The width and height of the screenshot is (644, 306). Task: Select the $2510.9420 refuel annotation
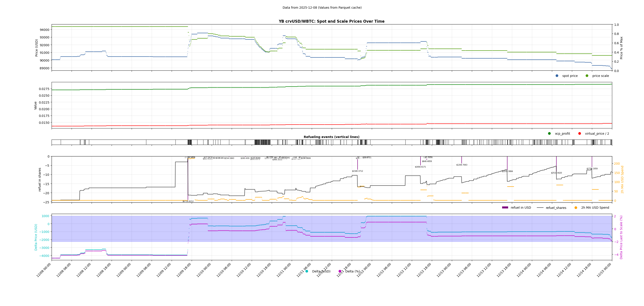click(556, 173)
